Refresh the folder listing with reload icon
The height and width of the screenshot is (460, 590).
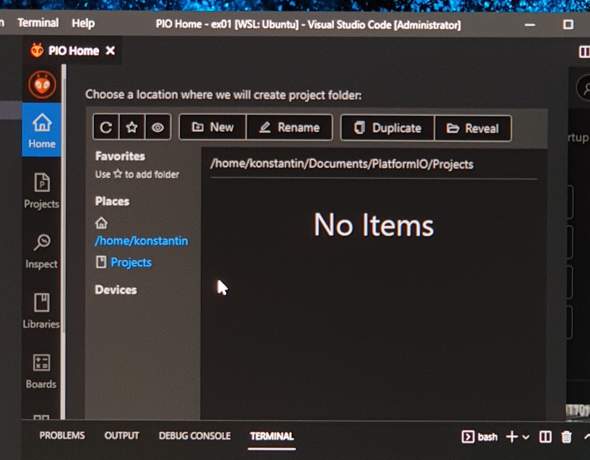[106, 128]
